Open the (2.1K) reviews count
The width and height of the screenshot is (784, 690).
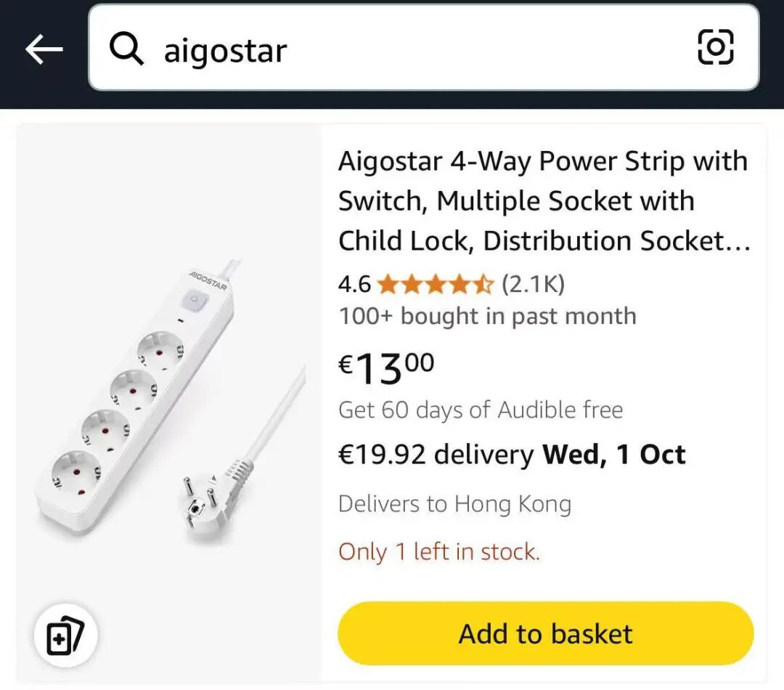pyautogui.click(x=533, y=284)
